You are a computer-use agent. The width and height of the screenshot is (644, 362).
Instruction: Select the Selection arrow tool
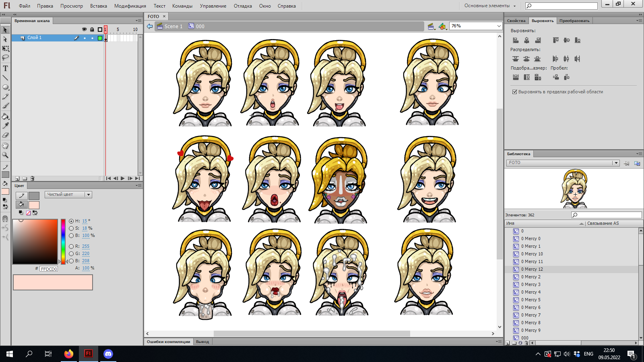click(5, 30)
